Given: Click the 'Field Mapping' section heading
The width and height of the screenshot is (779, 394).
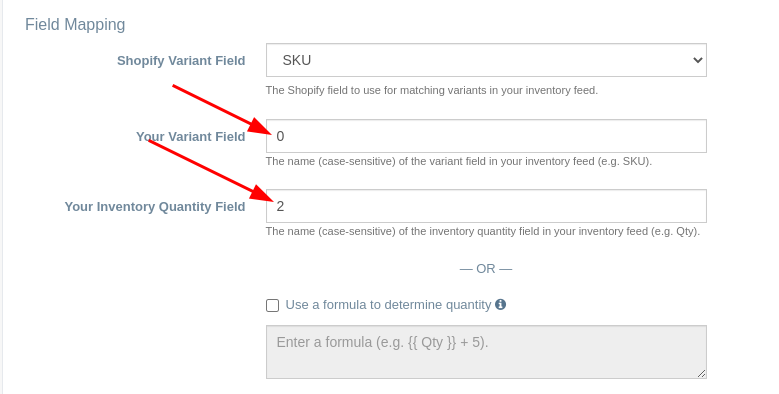Looking at the screenshot, I should tap(75, 24).
